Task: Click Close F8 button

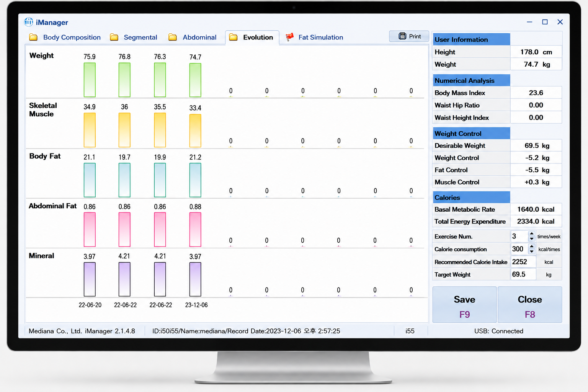Action: pyautogui.click(x=530, y=305)
